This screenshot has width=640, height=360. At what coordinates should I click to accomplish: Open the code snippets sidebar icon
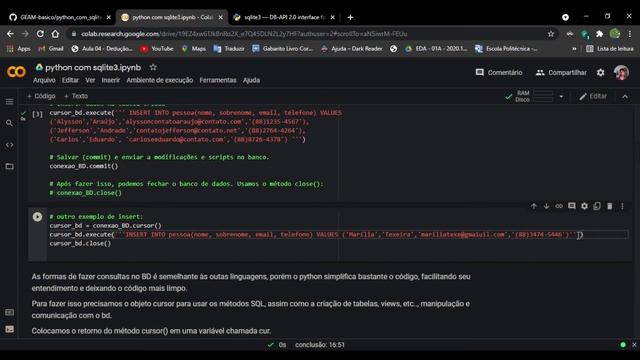(9, 145)
